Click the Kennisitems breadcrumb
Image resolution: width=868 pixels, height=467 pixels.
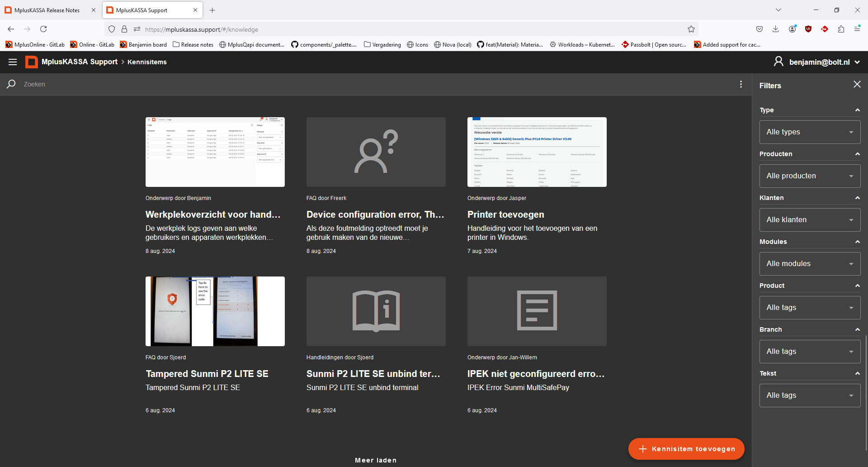click(147, 62)
